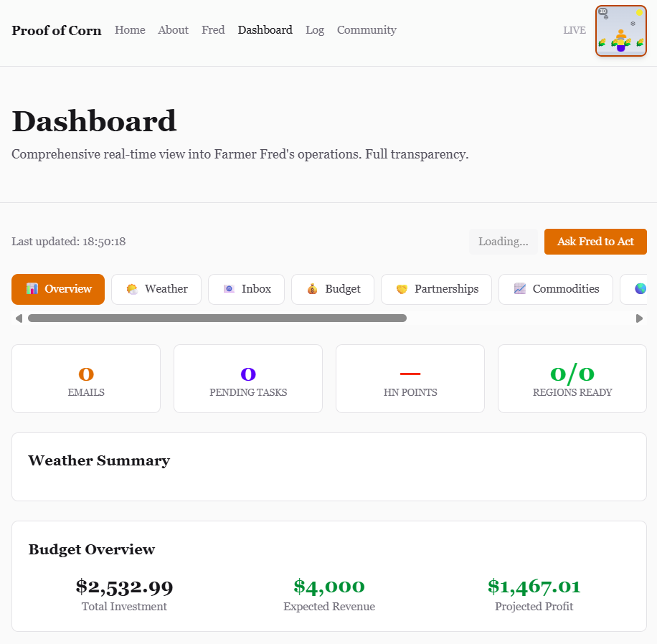Click the globe icon on the cut-off tab

point(640,289)
